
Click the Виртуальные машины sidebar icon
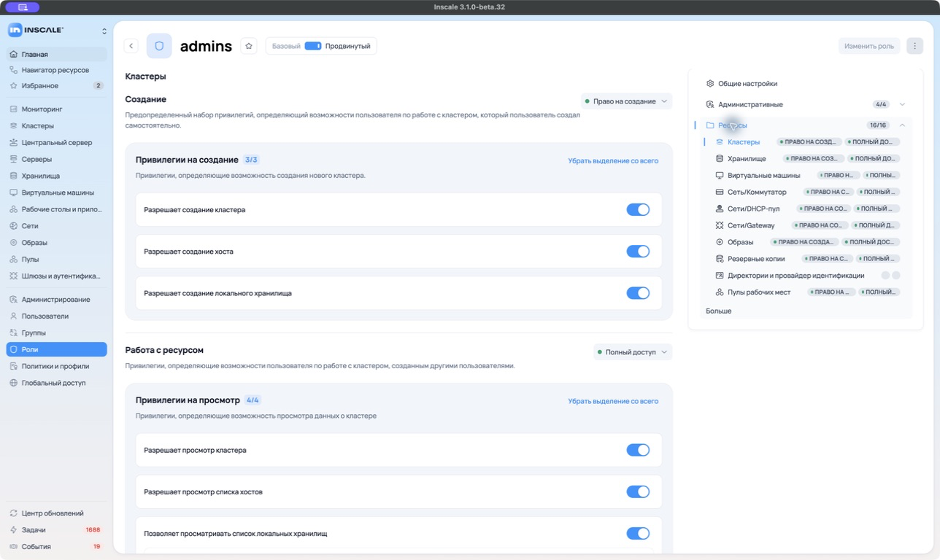click(14, 192)
